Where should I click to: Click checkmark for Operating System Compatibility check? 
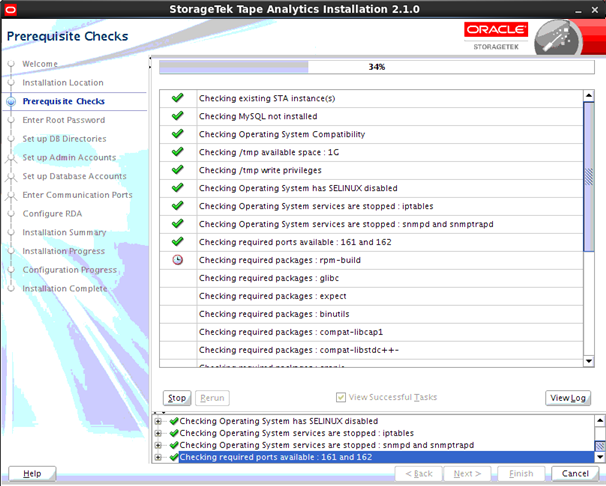pos(177,134)
